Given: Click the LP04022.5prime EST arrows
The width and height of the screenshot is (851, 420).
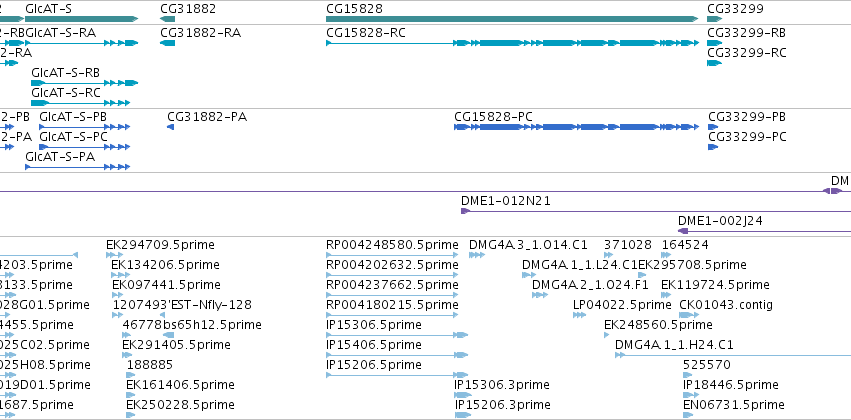Looking at the screenshot, I should click(580, 315).
